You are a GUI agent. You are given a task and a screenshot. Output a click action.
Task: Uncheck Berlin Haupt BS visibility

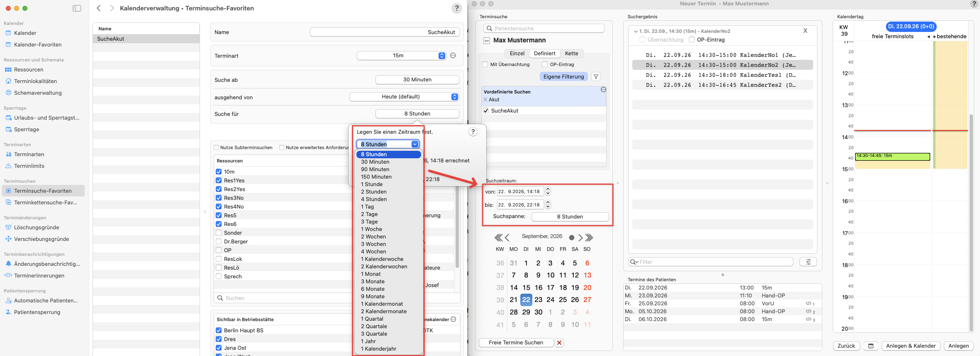pyautogui.click(x=219, y=330)
